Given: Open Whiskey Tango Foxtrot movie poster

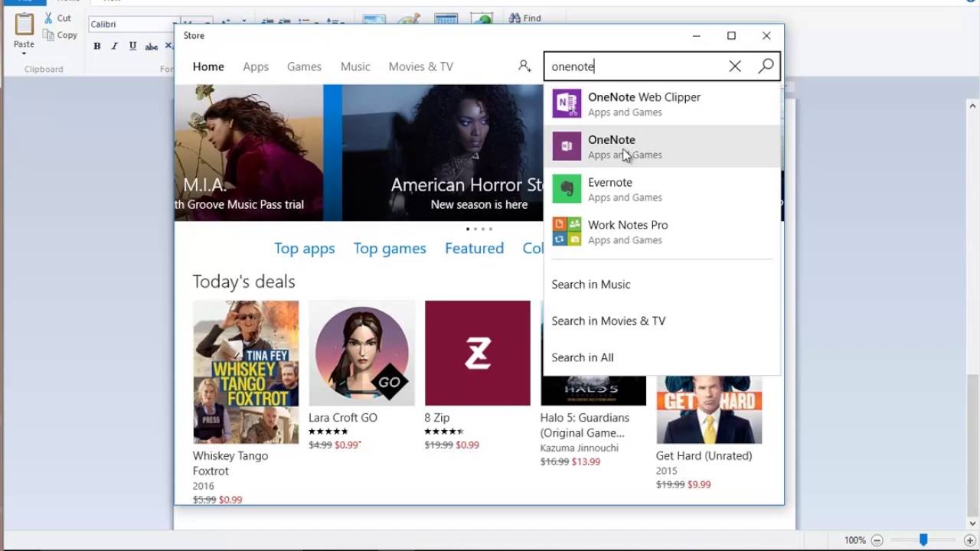Looking at the screenshot, I should pos(246,372).
